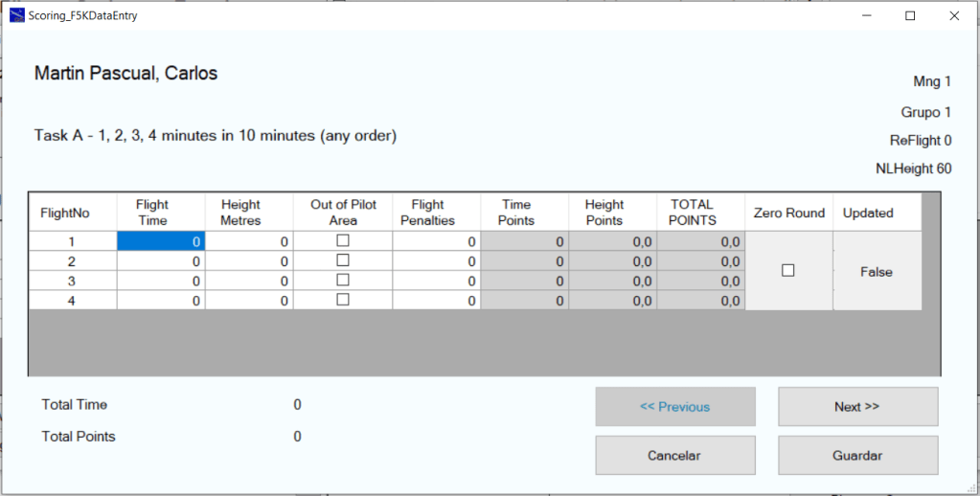This screenshot has width=980, height=496.
Task: Select Flight Time cell for flight 3
Action: (161, 282)
